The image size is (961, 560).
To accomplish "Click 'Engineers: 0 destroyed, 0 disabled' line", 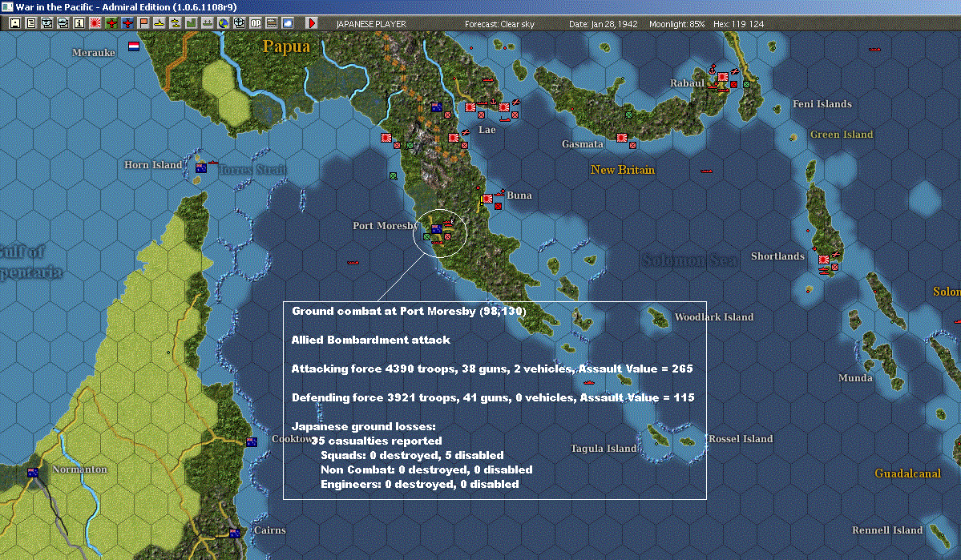I will [420, 484].
